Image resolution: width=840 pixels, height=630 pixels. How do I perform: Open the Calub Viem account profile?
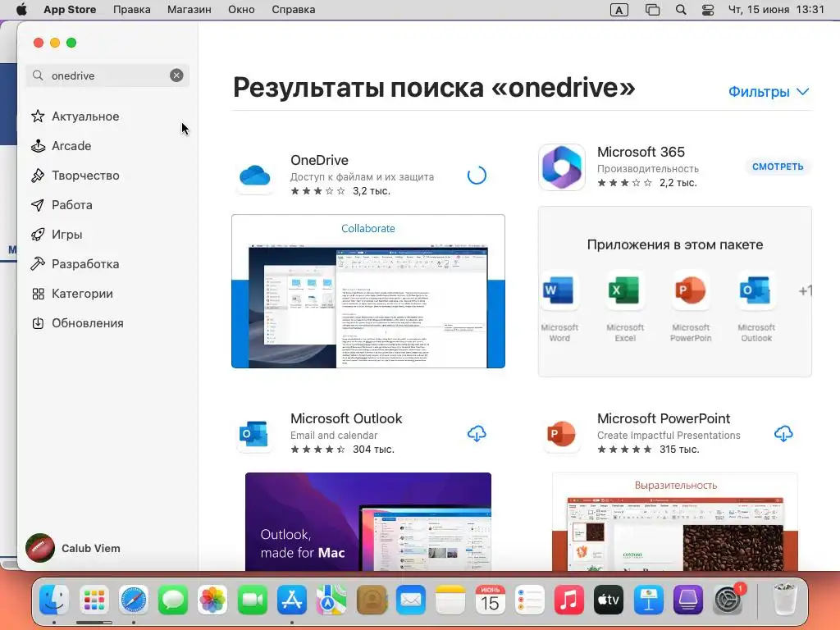tap(73, 548)
